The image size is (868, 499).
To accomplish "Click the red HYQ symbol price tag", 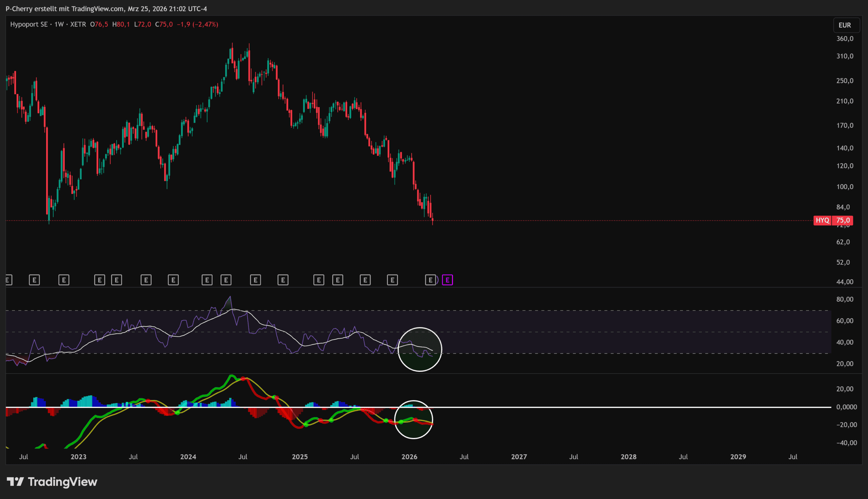I will click(822, 220).
